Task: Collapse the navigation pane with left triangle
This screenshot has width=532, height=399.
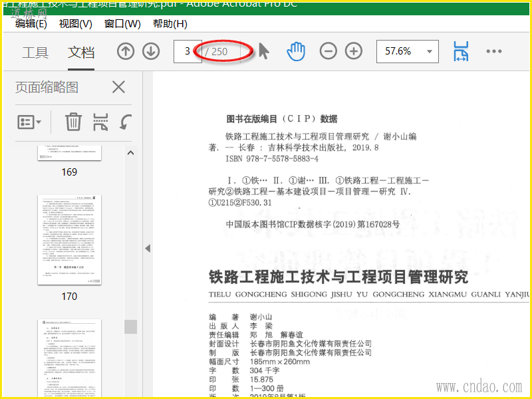Action: [148, 248]
